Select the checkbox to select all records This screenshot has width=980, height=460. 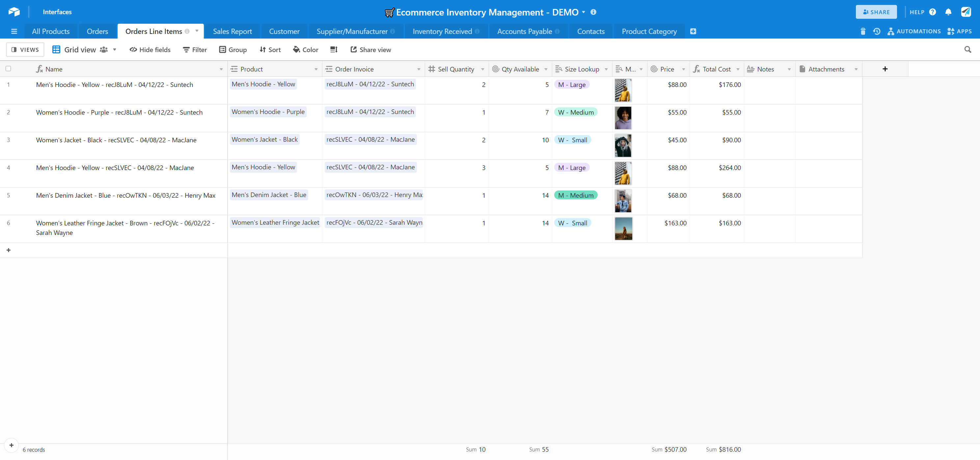point(8,69)
